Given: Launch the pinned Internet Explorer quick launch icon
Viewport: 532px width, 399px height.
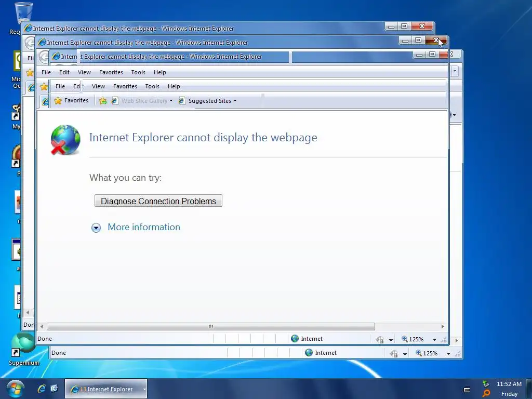Looking at the screenshot, I should 42,389.
